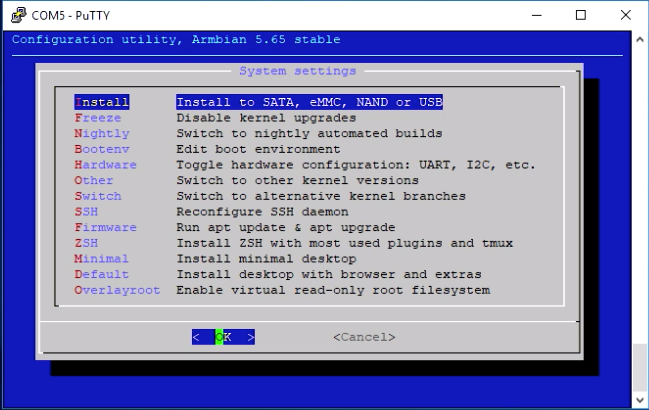This screenshot has width=649, height=410.
Task: Select the Install menu entry
Action: [x=102, y=102]
